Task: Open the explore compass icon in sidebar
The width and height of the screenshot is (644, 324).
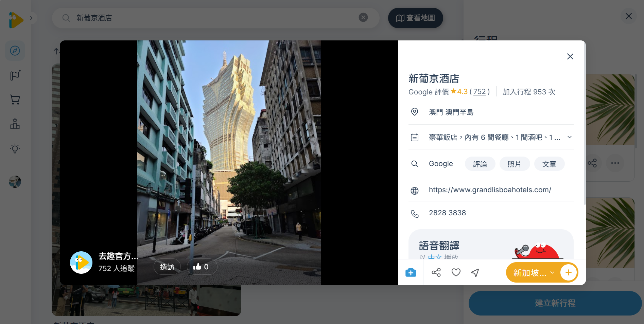Action: (15, 51)
